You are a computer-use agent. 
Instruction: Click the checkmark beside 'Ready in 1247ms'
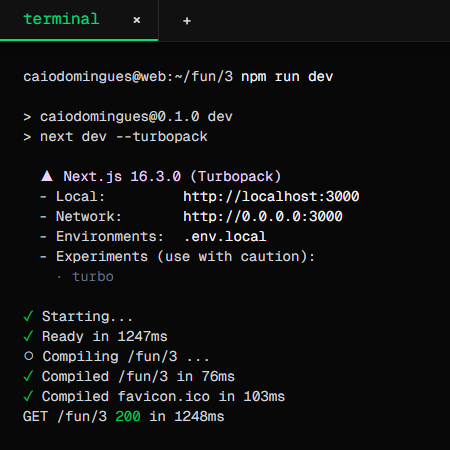[x=29, y=336]
